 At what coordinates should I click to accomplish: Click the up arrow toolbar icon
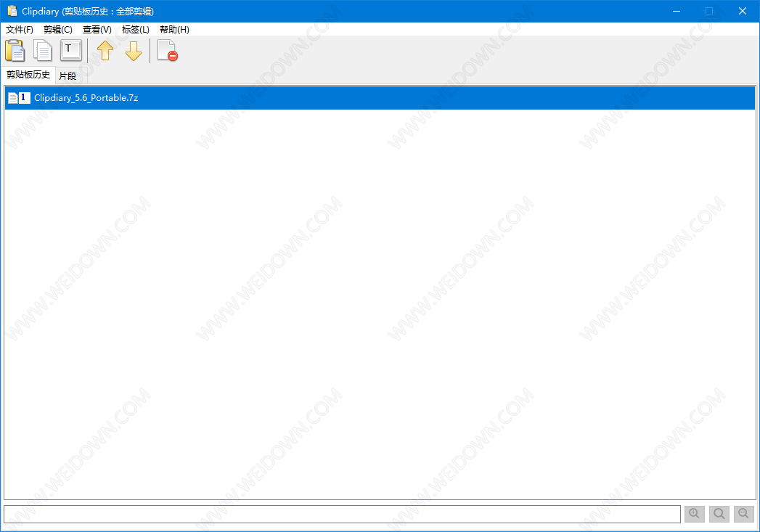pyautogui.click(x=105, y=50)
